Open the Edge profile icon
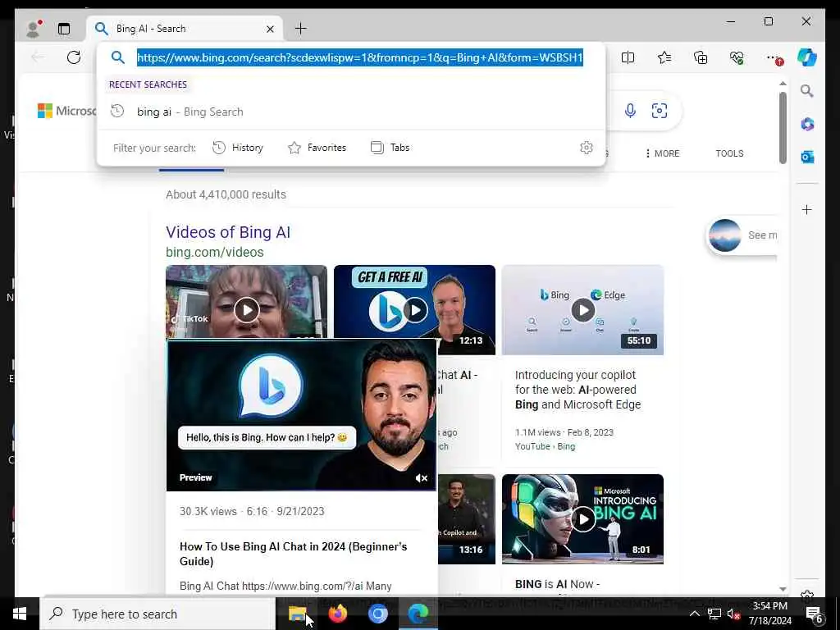The width and height of the screenshot is (840, 630). [33, 29]
